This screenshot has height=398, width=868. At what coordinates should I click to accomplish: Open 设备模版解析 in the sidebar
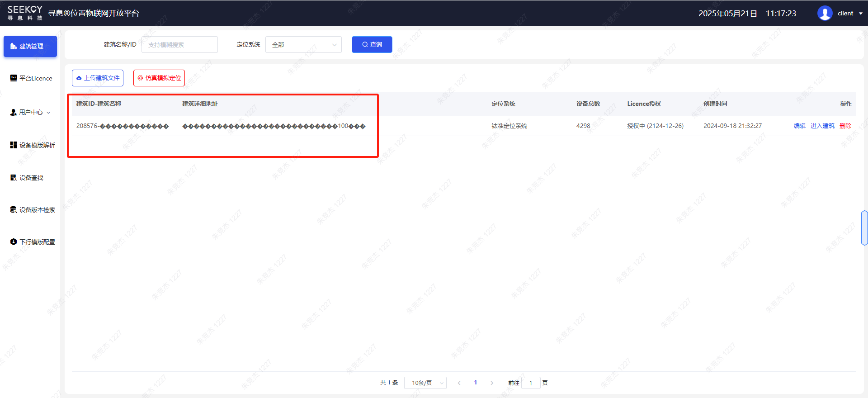pos(32,145)
